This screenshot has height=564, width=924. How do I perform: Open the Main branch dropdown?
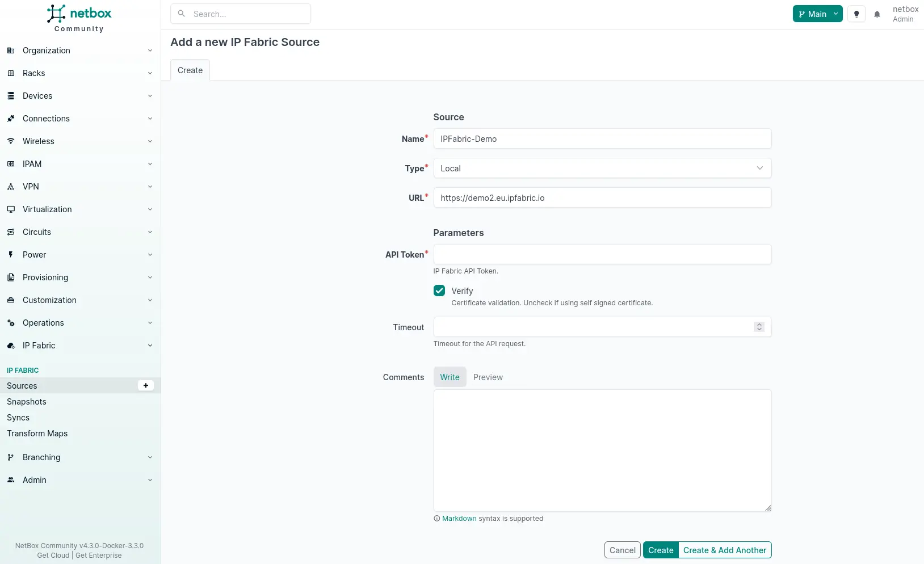coord(817,14)
